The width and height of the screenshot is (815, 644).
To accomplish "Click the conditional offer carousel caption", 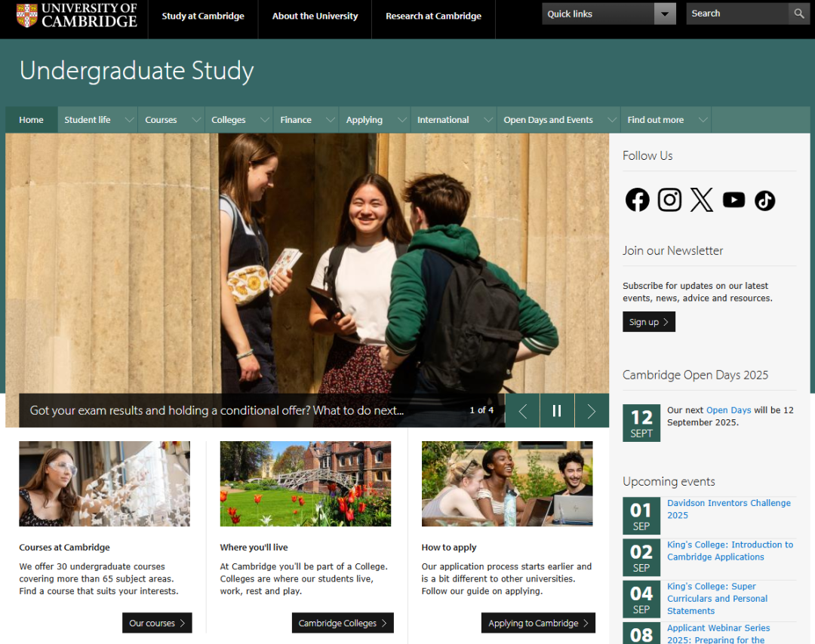I will (x=217, y=410).
